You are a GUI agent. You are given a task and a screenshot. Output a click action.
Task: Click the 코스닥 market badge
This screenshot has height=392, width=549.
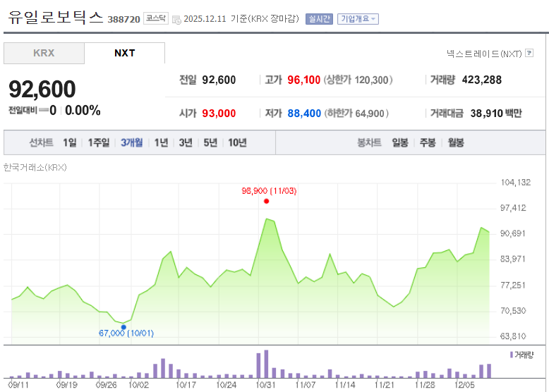156,18
